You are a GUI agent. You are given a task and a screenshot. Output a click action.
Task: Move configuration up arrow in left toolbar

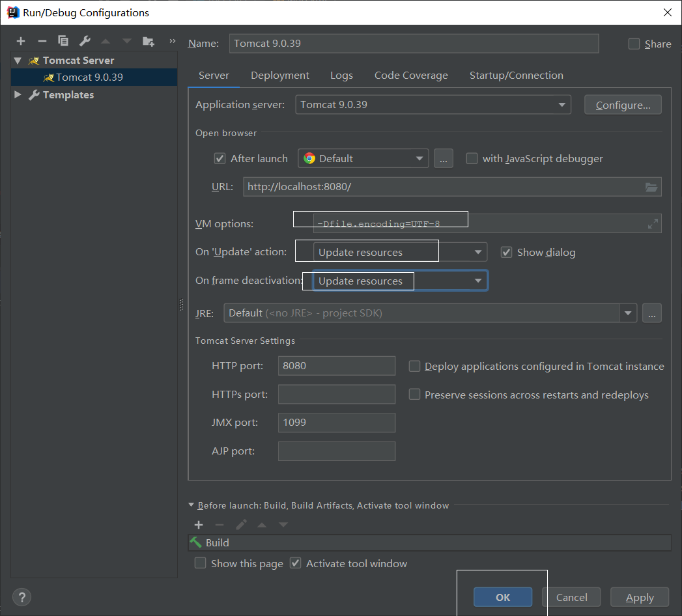(x=106, y=41)
